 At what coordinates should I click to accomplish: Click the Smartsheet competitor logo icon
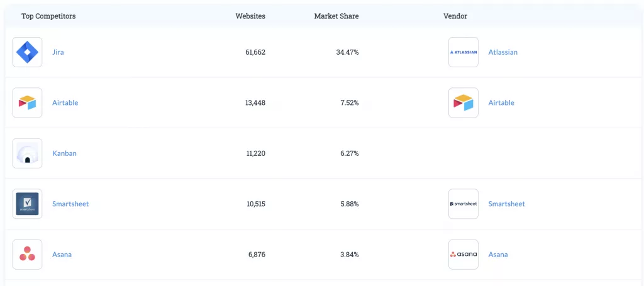click(x=27, y=204)
